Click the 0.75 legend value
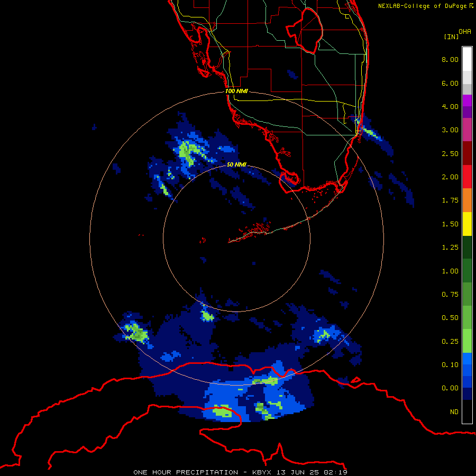 pyautogui.click(x=450, y=295)
